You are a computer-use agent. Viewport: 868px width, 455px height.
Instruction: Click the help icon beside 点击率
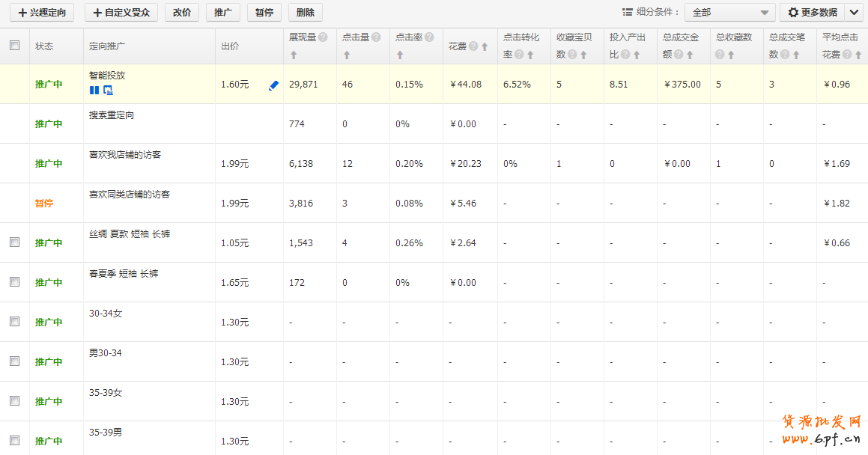[x=429, y=37]
